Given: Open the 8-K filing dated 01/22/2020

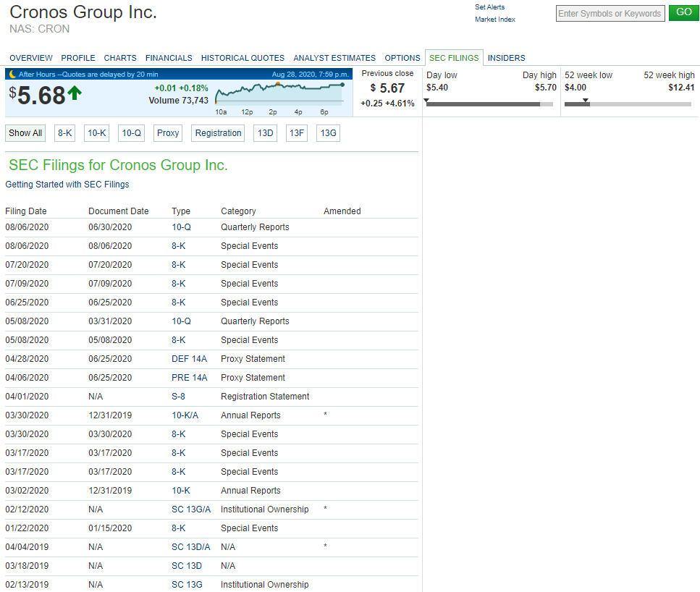Looking at the screenshot, I should pos(179,528).
